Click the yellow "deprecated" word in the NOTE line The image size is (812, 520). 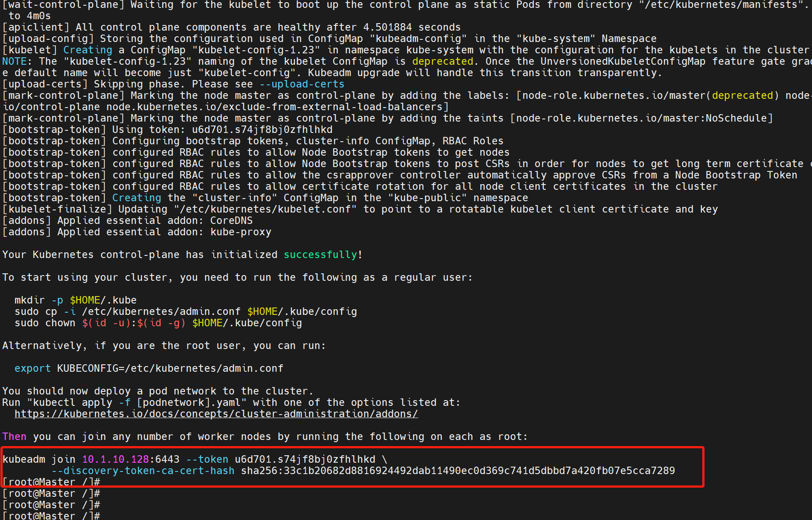click(x=443, y=61)
